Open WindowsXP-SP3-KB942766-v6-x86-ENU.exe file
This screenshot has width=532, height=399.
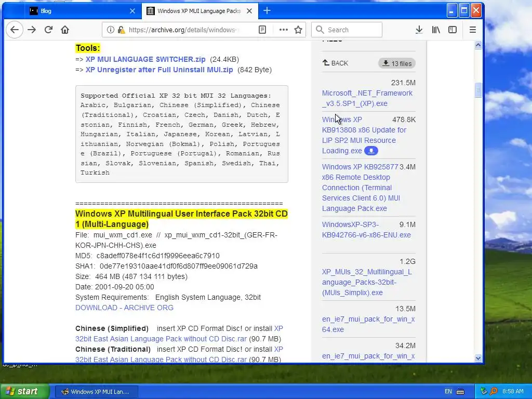point(366,230)
